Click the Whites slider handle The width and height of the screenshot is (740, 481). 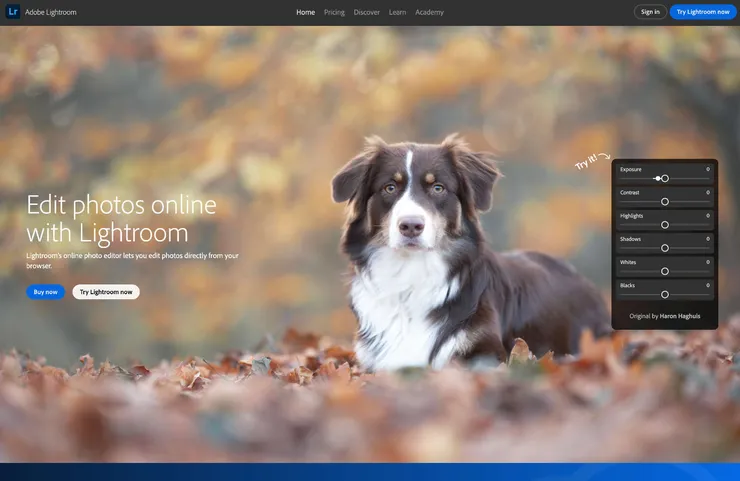click(664, 271)
